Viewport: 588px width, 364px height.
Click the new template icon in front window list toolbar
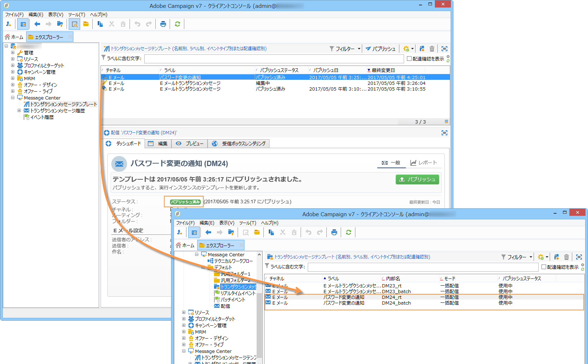[557, 257]
